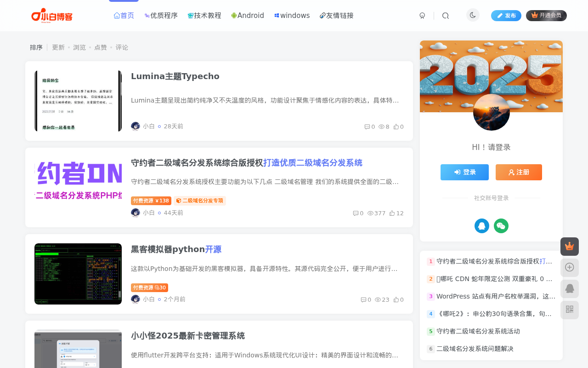
Task: Click the floating plus circle icon
Action: point(569,267)
